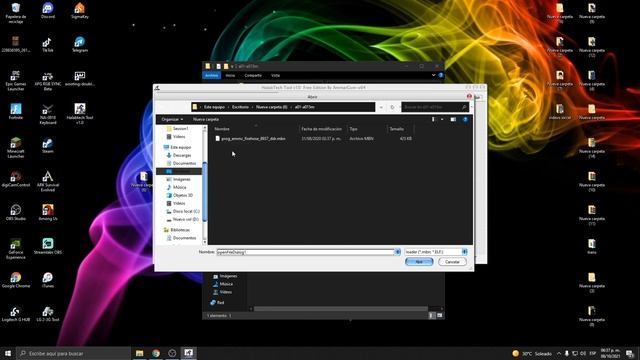This screenshot has height=360, width=640.
Task: Open the SigmaKey desktop shortcut
Action: [80, 10]
